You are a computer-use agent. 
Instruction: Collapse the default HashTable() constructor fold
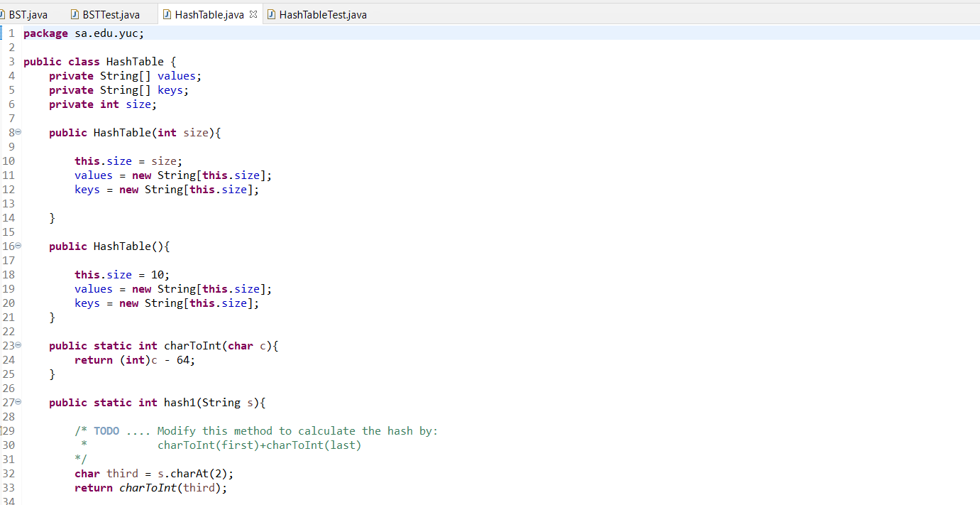17,246
